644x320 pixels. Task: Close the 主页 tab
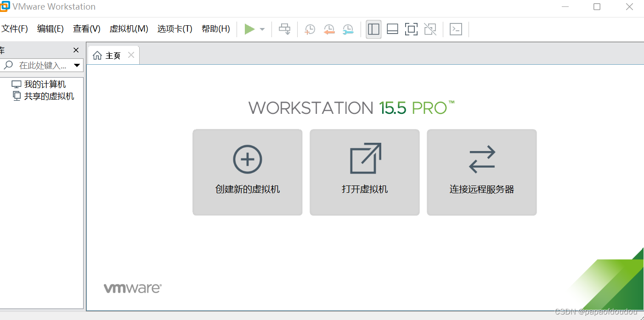[x=131, y=55]
